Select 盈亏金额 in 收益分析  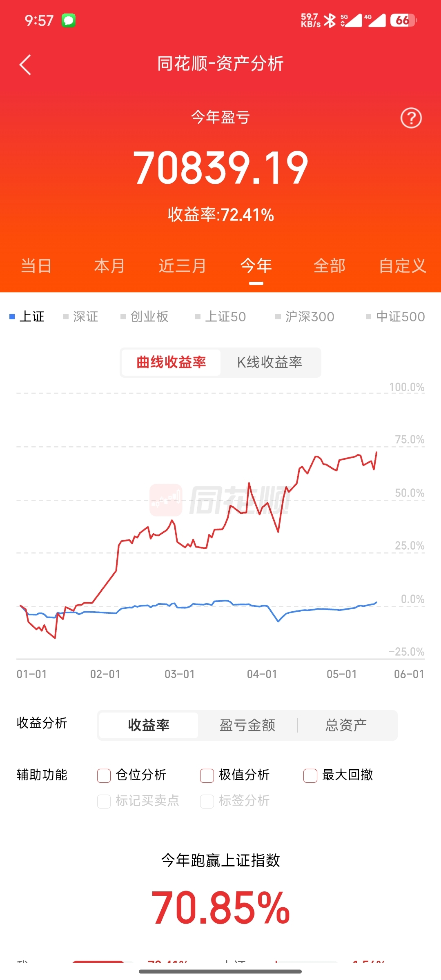(247, 725)
